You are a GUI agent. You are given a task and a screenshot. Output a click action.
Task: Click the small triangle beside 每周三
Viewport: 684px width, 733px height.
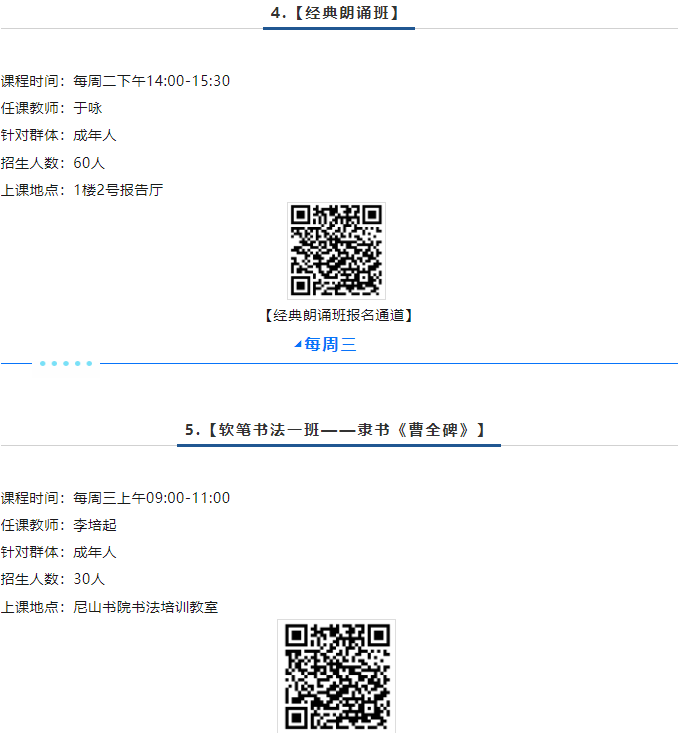click(297, 345)
